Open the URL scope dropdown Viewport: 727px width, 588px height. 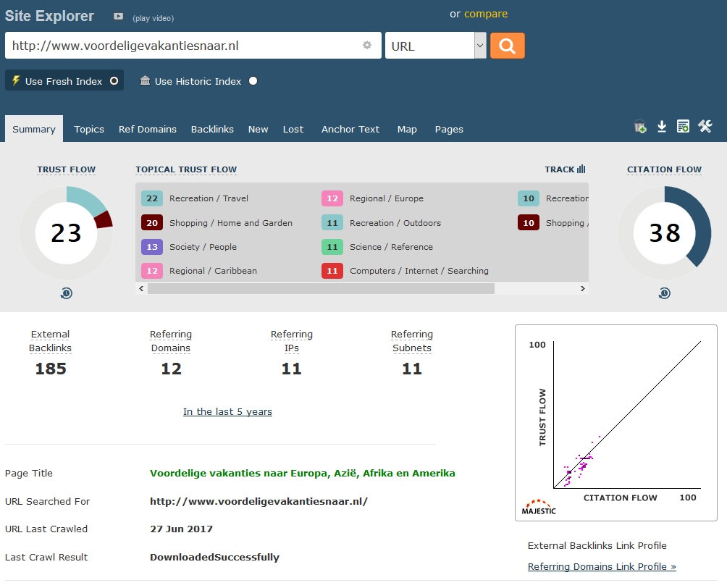(435, 46)
